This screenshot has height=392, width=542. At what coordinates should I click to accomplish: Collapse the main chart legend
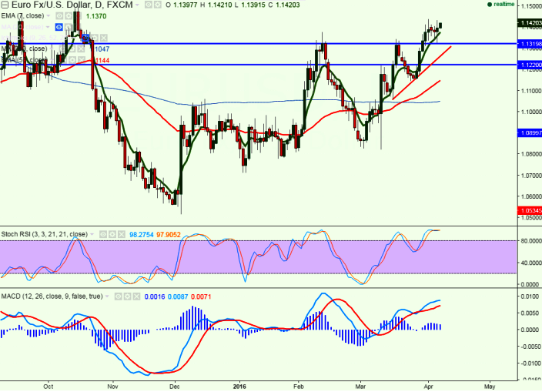[x=5, y=5]
